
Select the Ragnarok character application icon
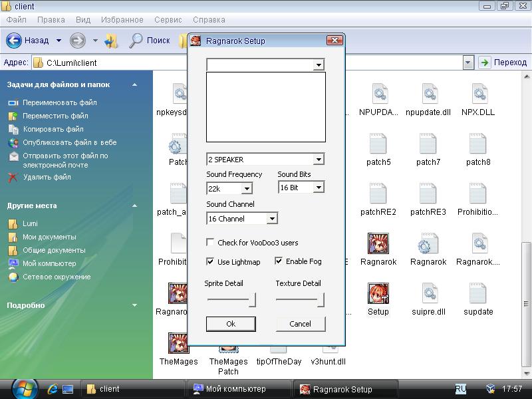(x=378, y=243)
